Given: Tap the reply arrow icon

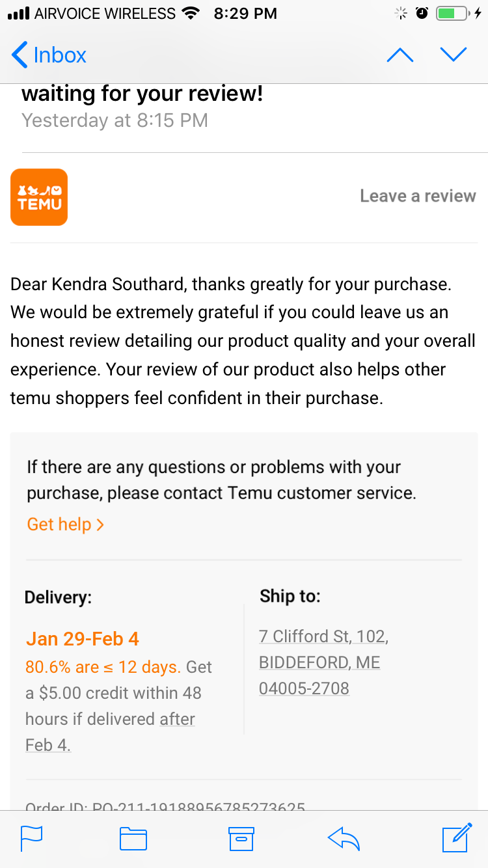Looking at the screenshot, I should 344,838.
